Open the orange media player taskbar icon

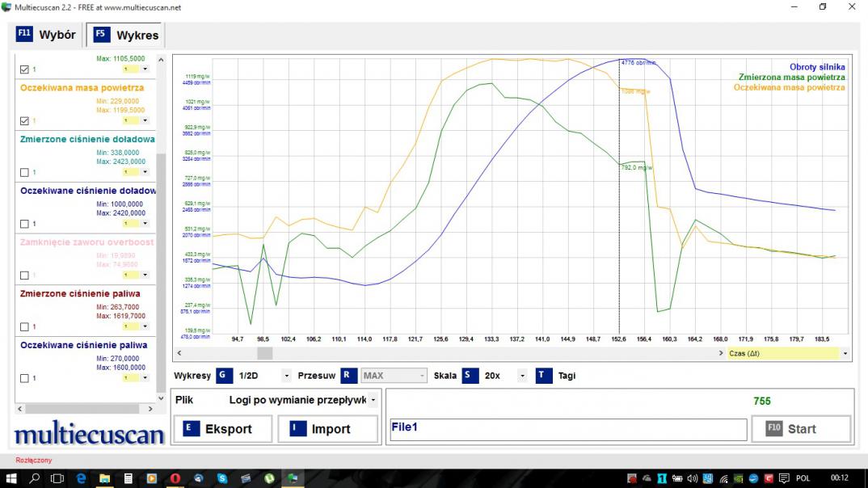pyautogui.click(x=152, y=478)
